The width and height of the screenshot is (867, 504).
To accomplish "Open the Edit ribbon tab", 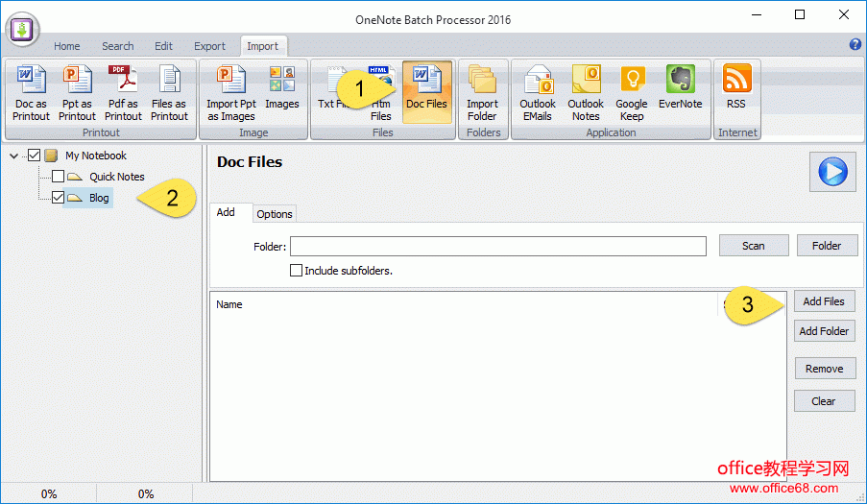I will click(x=163, y=46).
